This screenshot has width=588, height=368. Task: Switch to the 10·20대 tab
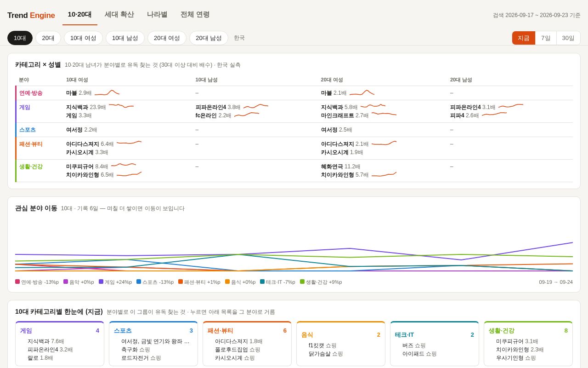click(80, 15)
